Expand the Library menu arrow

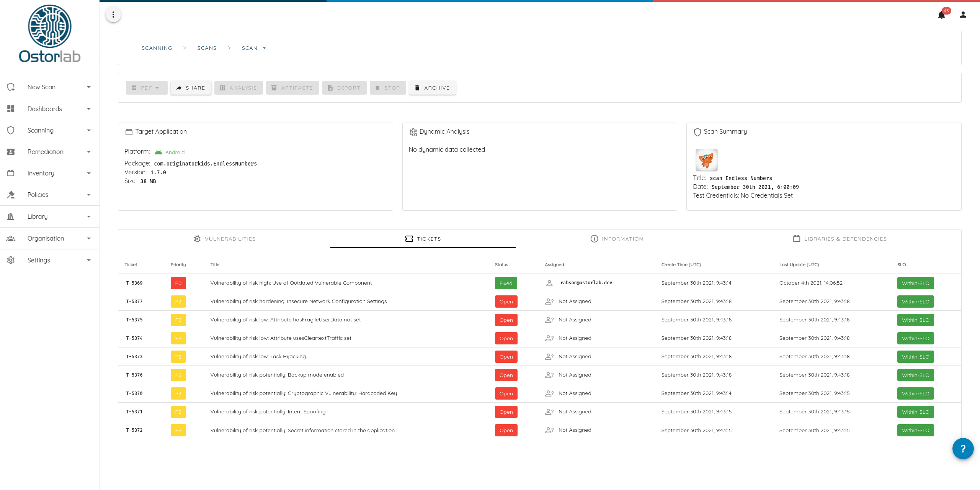pos(89,217)
